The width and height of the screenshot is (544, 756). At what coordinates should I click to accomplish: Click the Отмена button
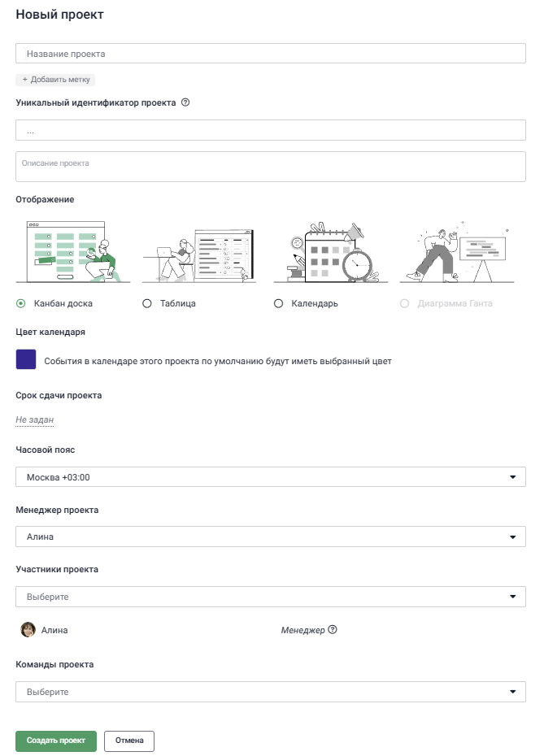(129, 741)
